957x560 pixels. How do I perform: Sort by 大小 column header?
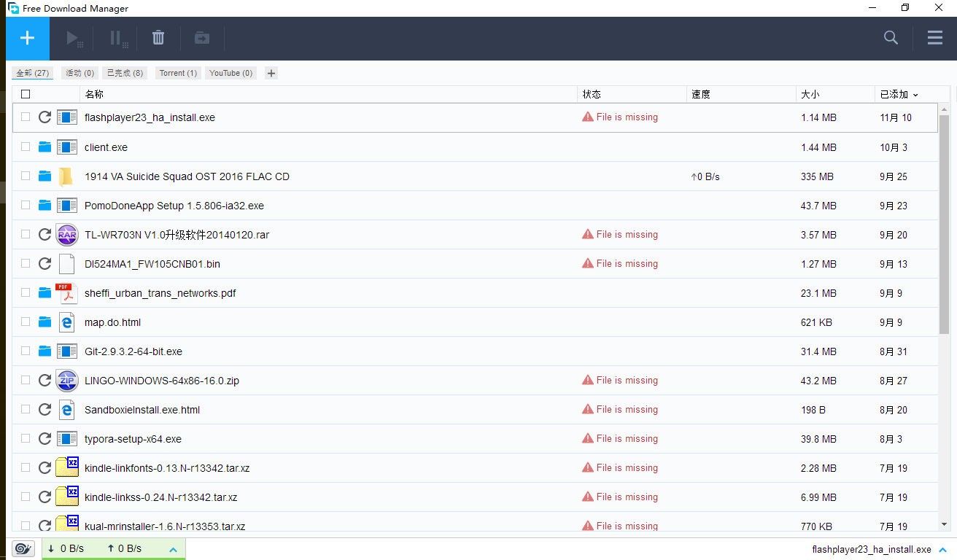point(810,94)
